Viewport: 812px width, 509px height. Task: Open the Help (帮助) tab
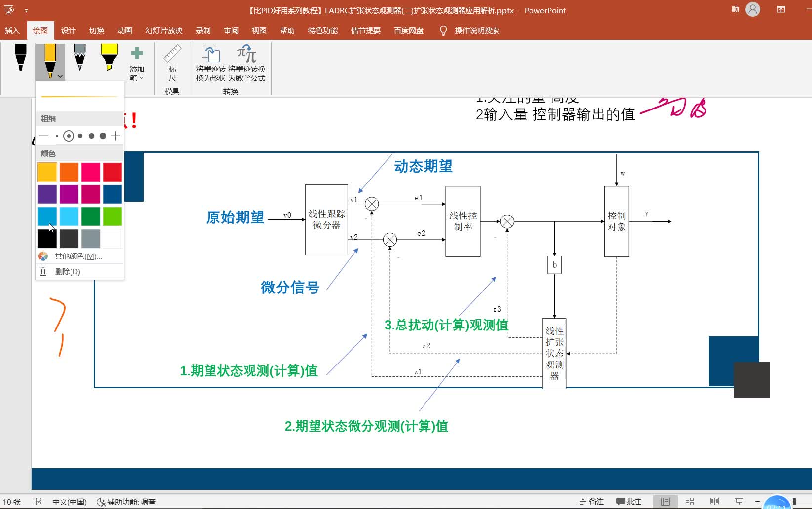287,30
